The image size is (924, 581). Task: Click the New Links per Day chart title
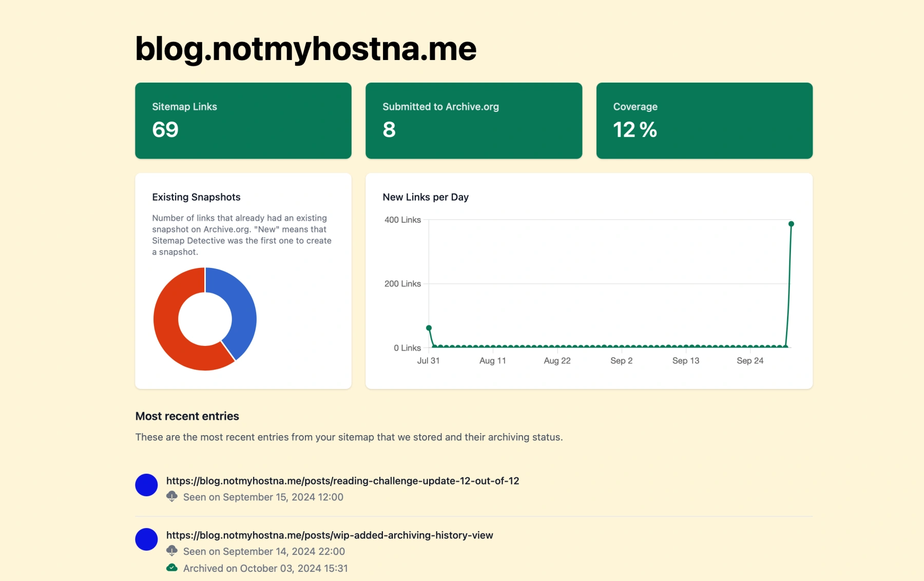(426, 197)
